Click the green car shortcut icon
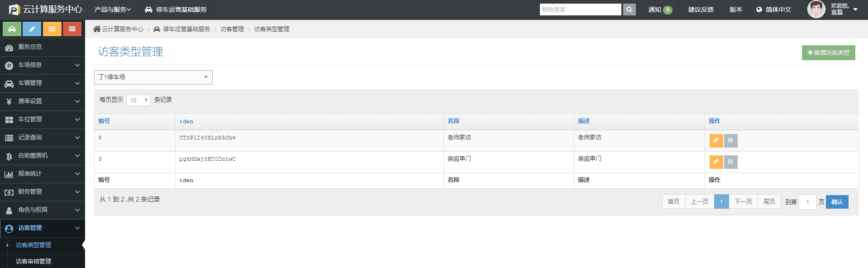The height and width of the screenshot is (268, 868). pyautogui.click(x=12, y=29)
